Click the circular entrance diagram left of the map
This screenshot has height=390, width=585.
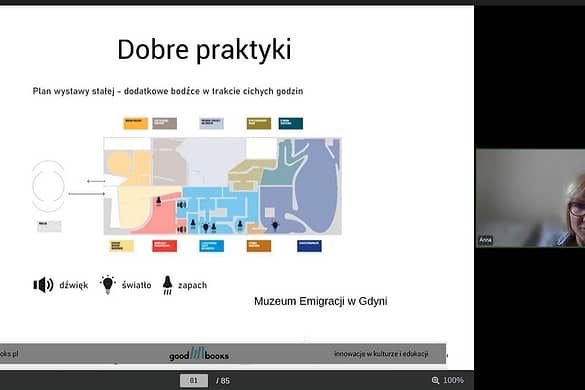(48, 186)
